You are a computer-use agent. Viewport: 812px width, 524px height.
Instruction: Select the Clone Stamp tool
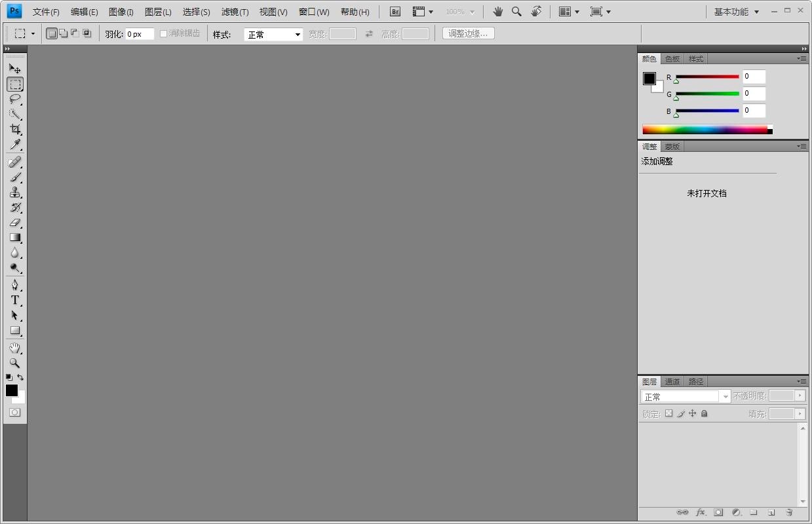click(x=15, y=193)
